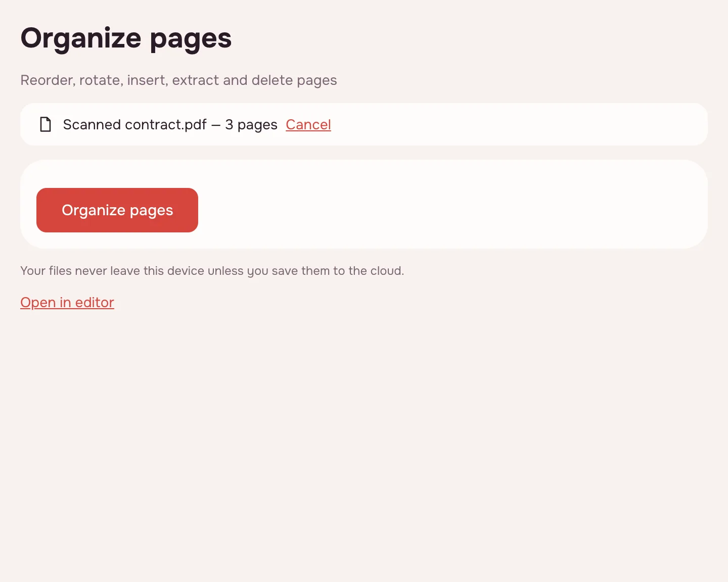The image size is (728, 582).
Task: Click the 'Reorder, rotate, insert, extract and delete pages' subtitle
Action: (178, 80)
